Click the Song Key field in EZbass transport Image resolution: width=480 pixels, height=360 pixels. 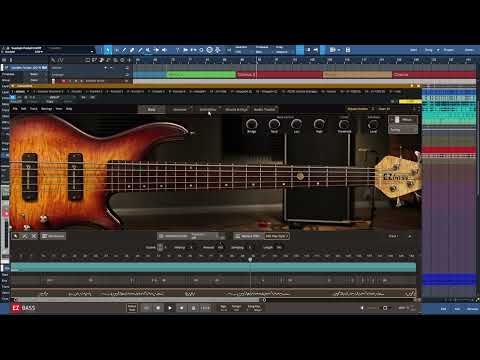254,308
